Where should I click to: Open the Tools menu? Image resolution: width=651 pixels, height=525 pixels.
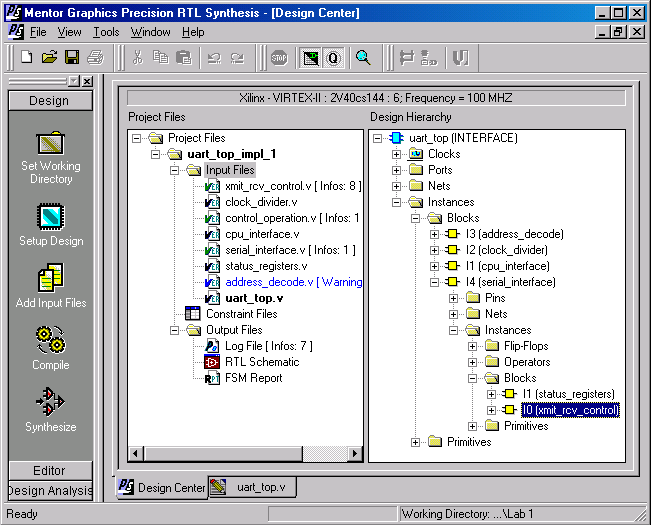(106, 32)
